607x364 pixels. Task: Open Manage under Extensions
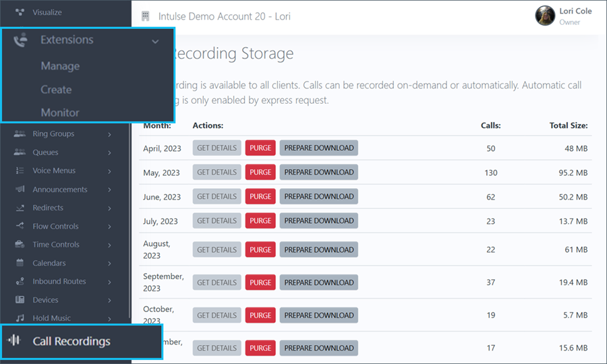click(60, 66)
